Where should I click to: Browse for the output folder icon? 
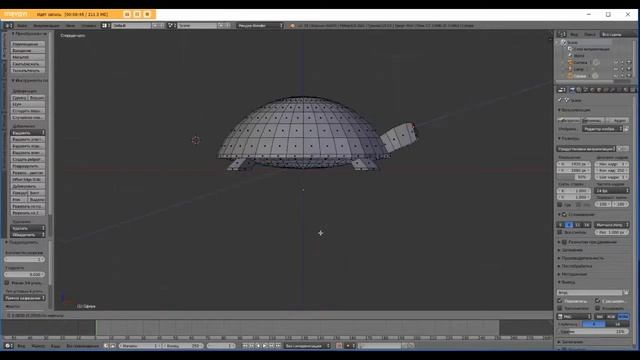[626, 293]
